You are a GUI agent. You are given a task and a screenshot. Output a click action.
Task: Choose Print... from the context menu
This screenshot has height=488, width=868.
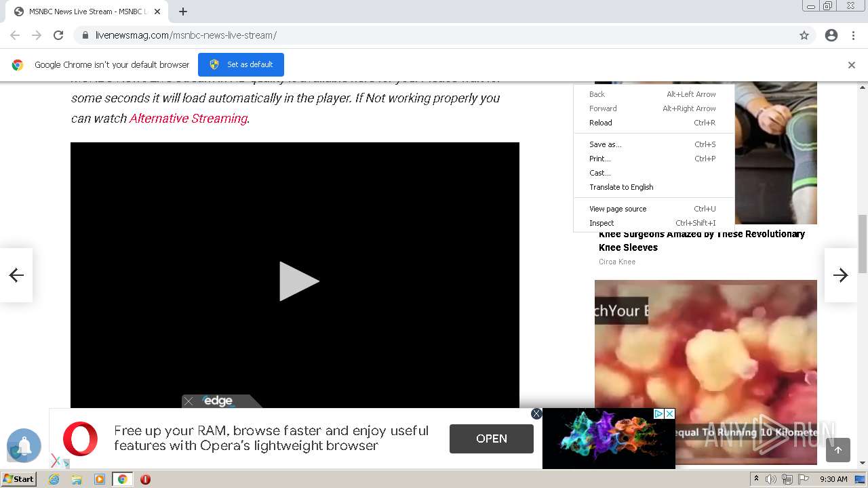(654, 159)
